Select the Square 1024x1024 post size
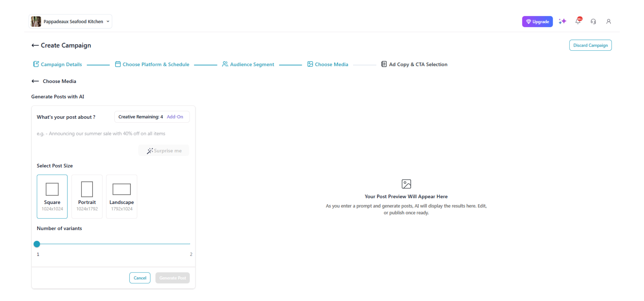 (52, 197)
